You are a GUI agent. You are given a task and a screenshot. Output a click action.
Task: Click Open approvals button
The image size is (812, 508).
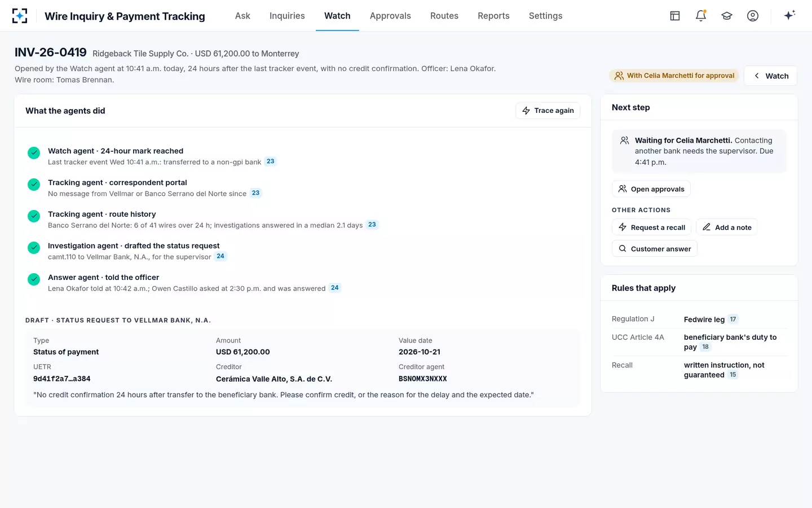click(x=651, y=189)
